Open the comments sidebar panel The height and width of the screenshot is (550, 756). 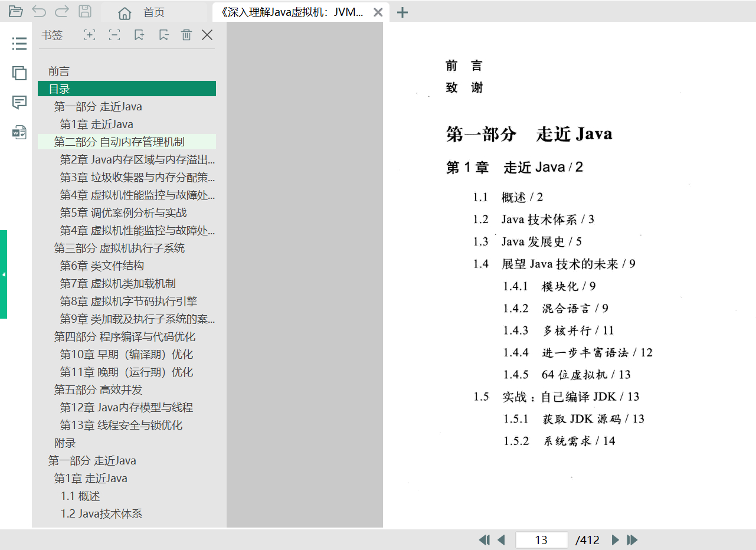click(x=19, y=103)
